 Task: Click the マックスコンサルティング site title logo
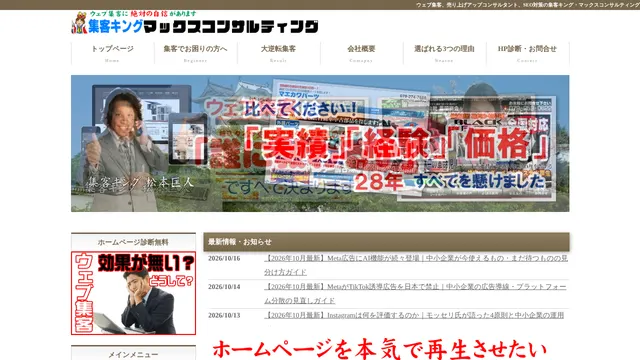point(231,27)
